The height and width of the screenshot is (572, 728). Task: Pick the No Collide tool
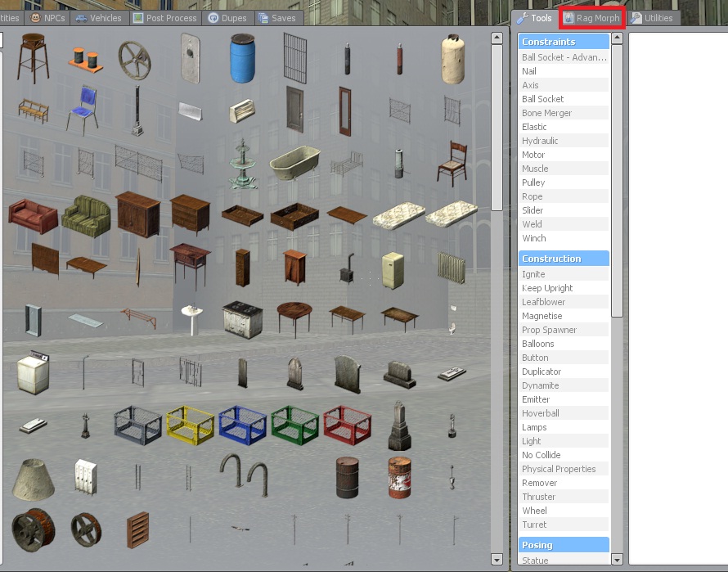point(564,455)
